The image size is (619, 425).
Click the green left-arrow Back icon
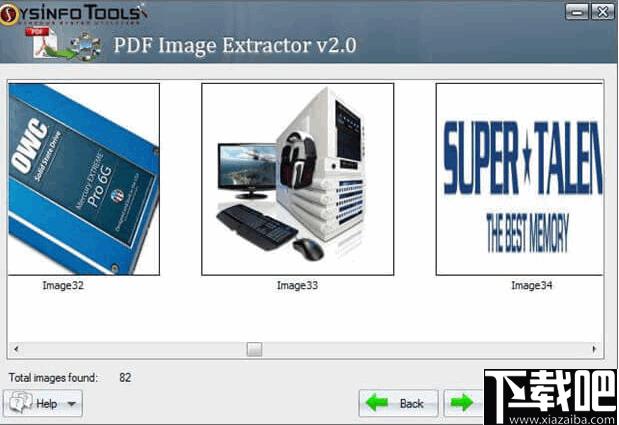tap(377, 403)
